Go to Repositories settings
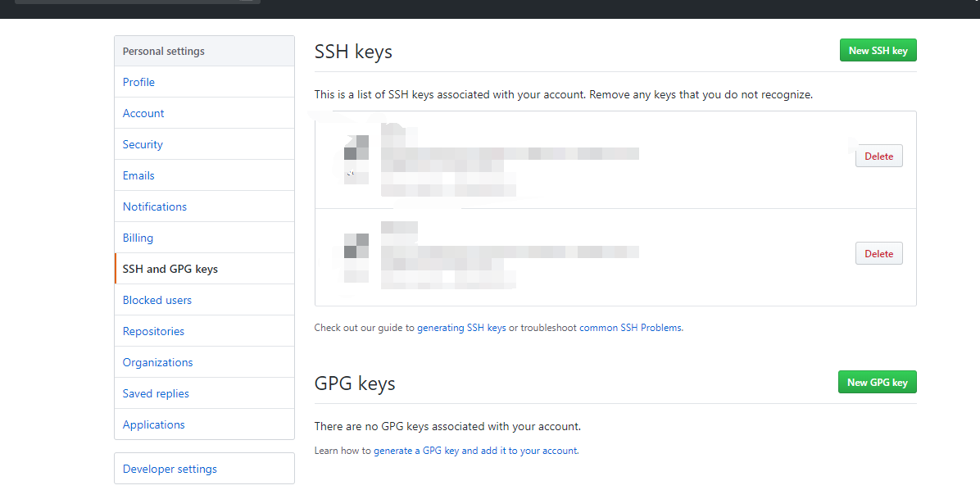The width and height of the screenshot is (980, 490). point(204,331)
